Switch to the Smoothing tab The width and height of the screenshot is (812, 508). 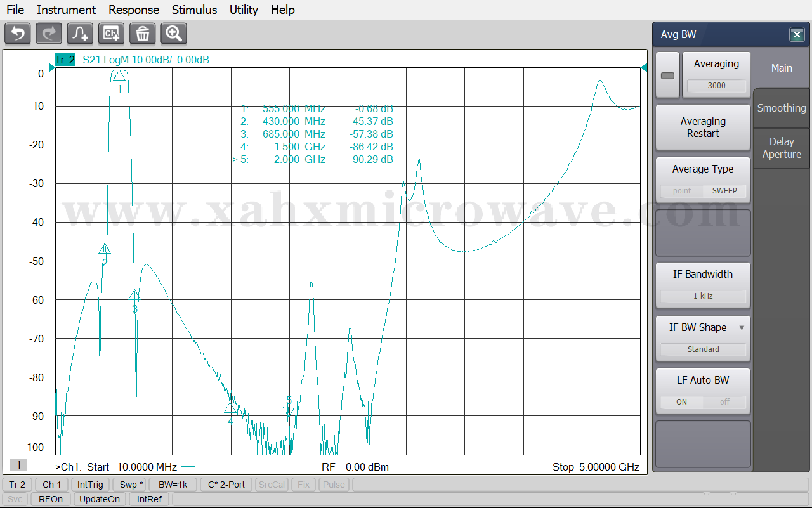pyautogui.click(x=782, y=108)
